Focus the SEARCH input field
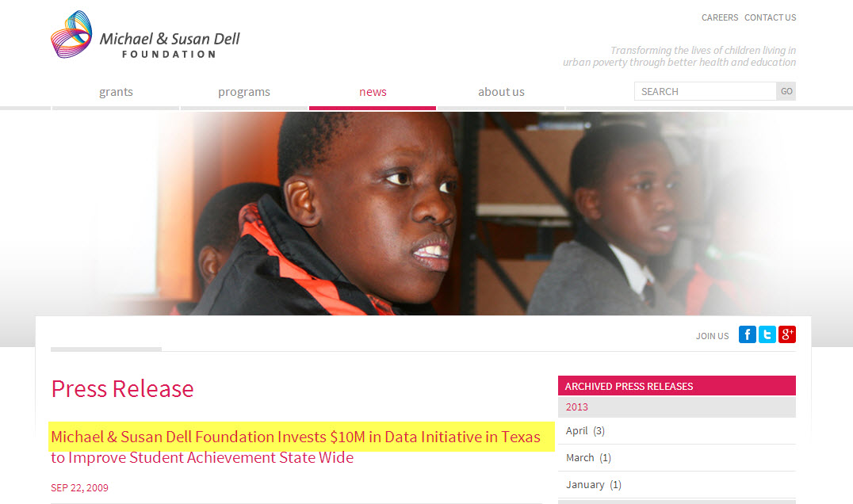Image resolution: width=853 pixels, height=504 pixels. 705,91
